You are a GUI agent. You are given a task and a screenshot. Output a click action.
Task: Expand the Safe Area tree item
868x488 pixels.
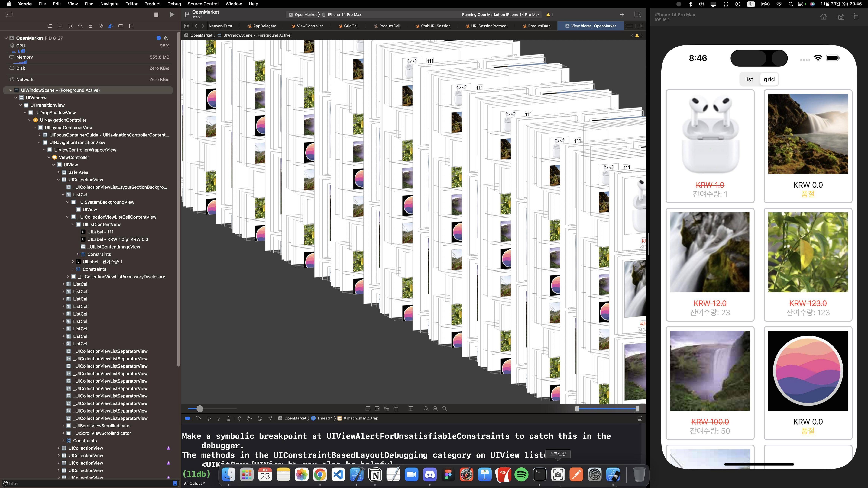click(x=59, y=172)
